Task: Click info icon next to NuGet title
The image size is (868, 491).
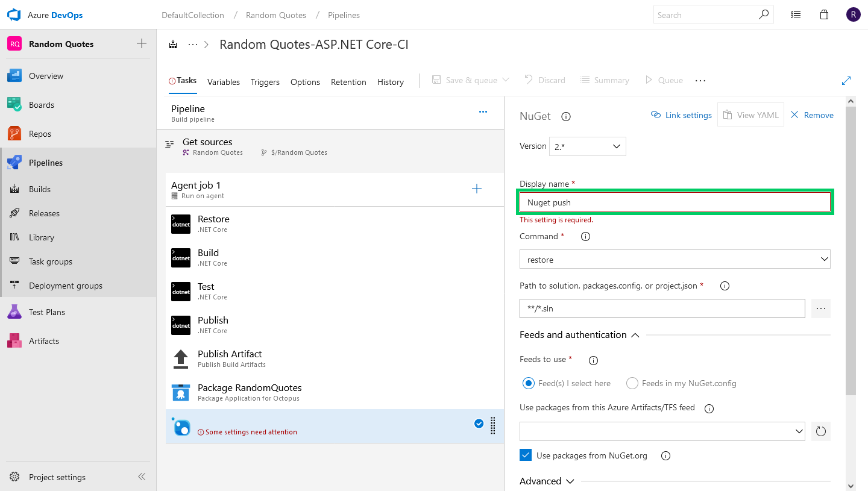Action: pyautogui.click(x=566, y=117)
